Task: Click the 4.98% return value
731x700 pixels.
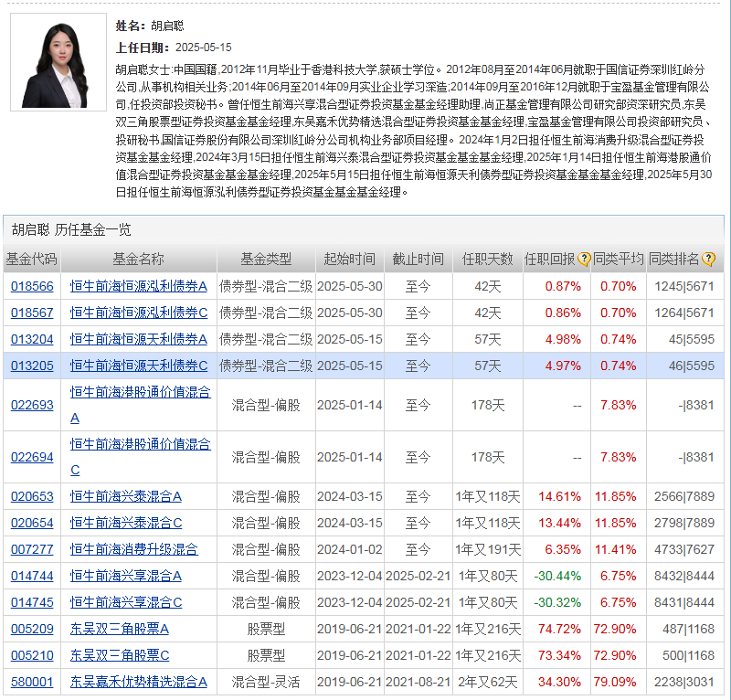Action: pyautogui.click(x=563, y=340)
